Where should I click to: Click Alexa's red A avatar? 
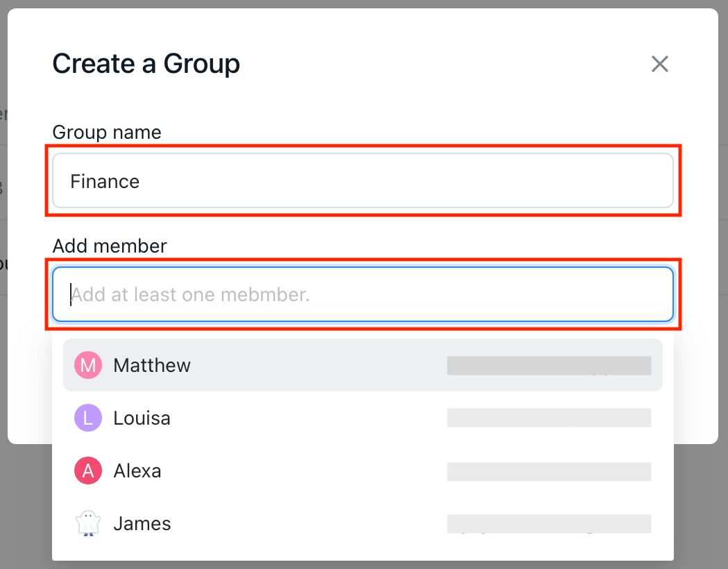[x=88, y=470]
